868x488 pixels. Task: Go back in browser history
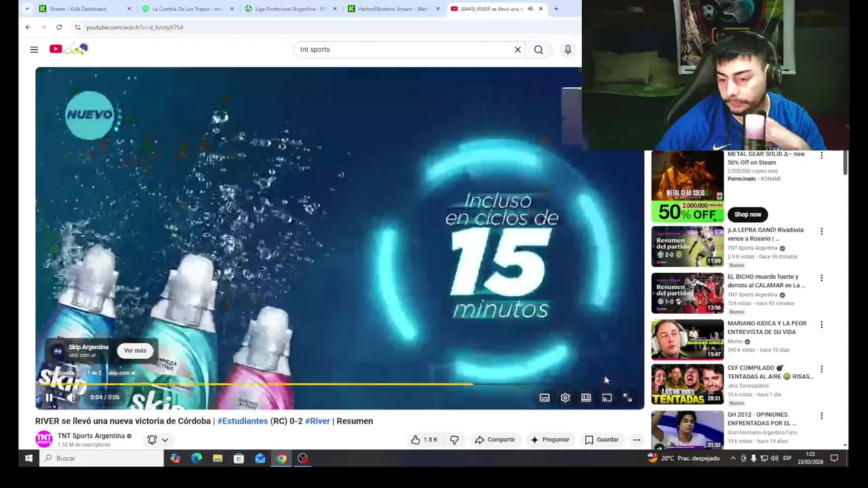[28, 27]
